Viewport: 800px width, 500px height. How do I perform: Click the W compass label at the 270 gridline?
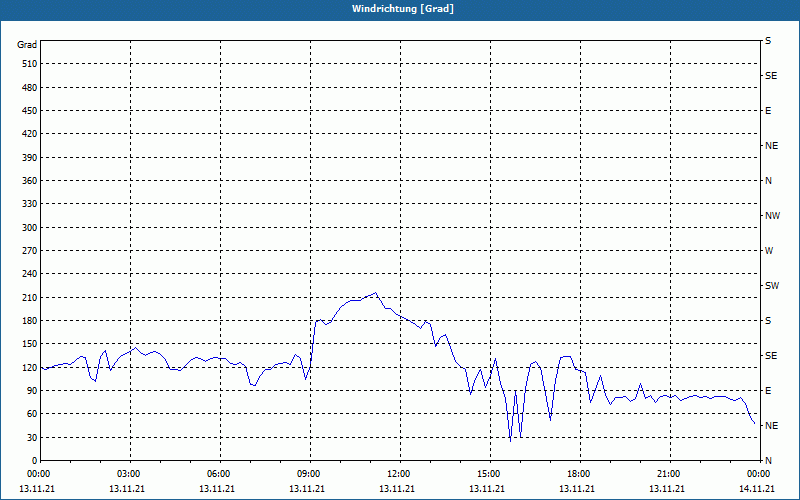coord(769,251)
